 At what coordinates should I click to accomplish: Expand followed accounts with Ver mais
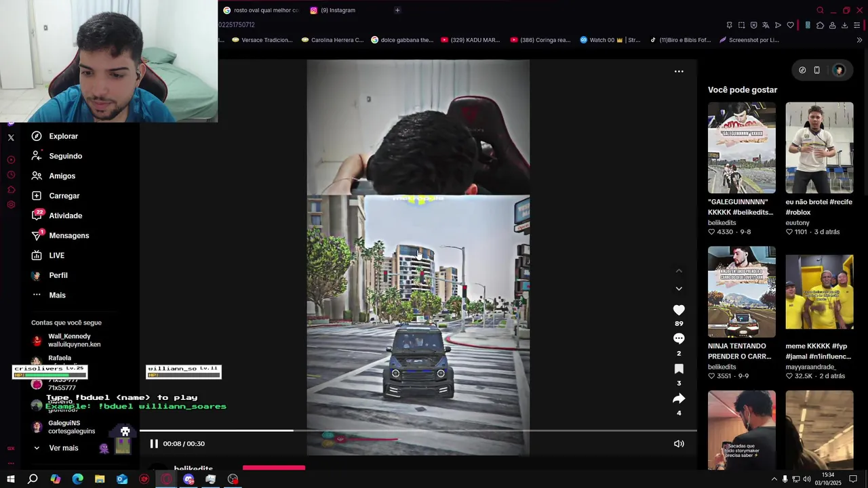pyautogui.click(x=56, y=448)
